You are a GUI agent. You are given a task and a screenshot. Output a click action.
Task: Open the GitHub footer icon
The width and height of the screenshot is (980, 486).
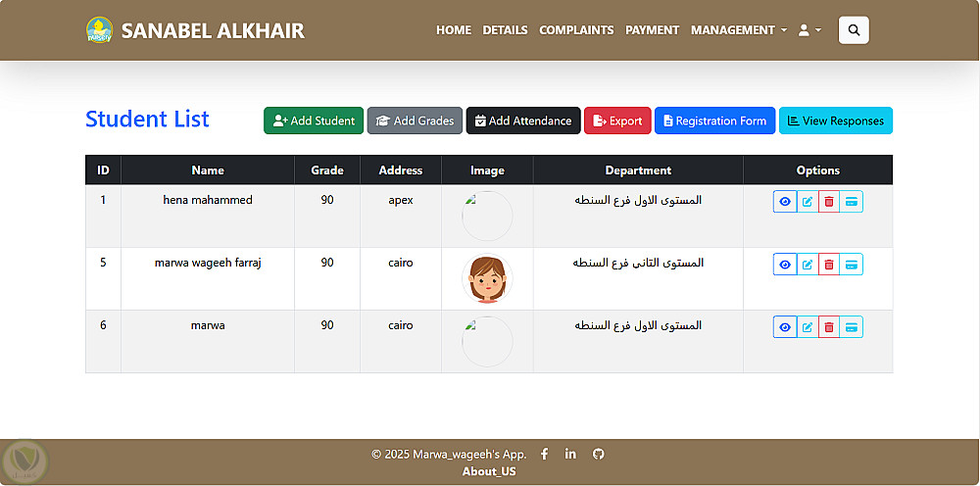[x=598, y=454]
